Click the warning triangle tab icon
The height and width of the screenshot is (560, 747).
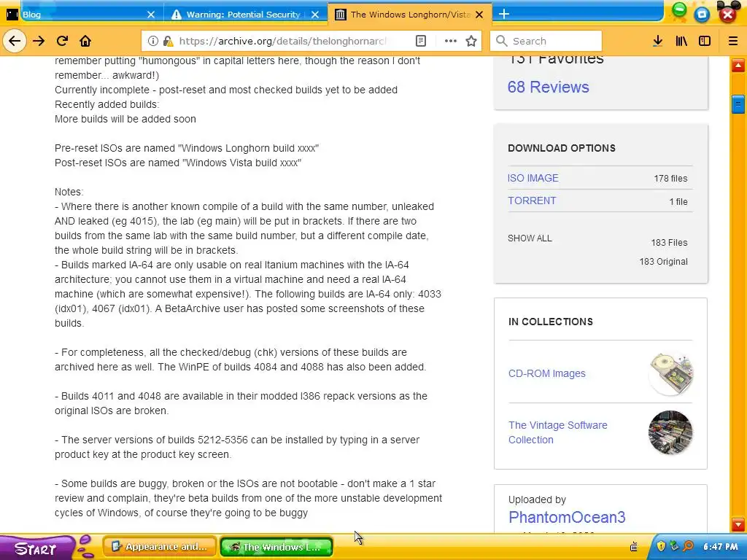click(177, 15)
